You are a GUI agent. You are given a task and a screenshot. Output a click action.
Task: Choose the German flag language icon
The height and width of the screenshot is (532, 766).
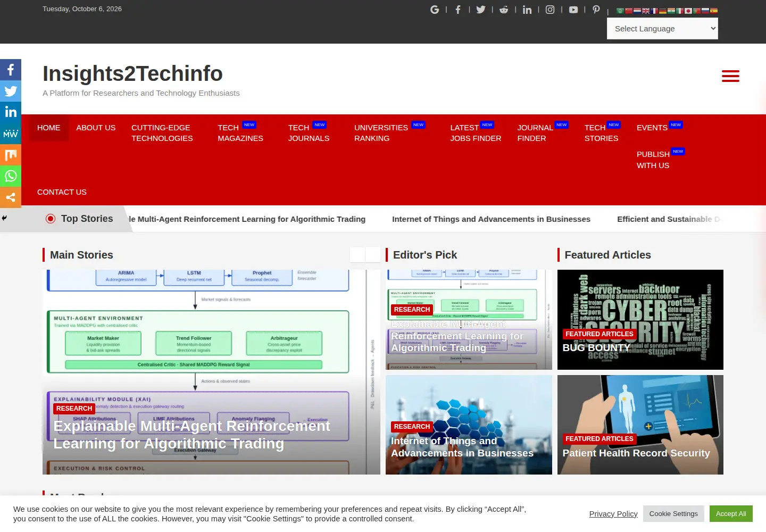coord(663,11)
